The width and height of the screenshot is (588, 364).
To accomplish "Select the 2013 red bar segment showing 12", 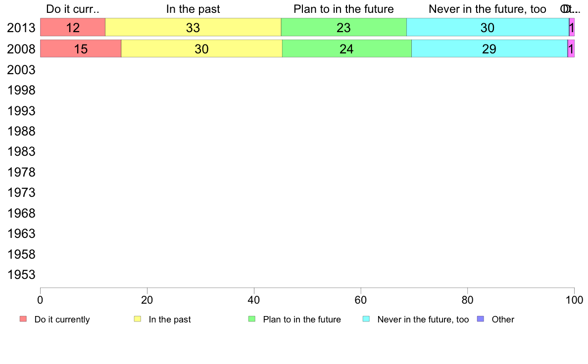I will click(x=73, y=27).
